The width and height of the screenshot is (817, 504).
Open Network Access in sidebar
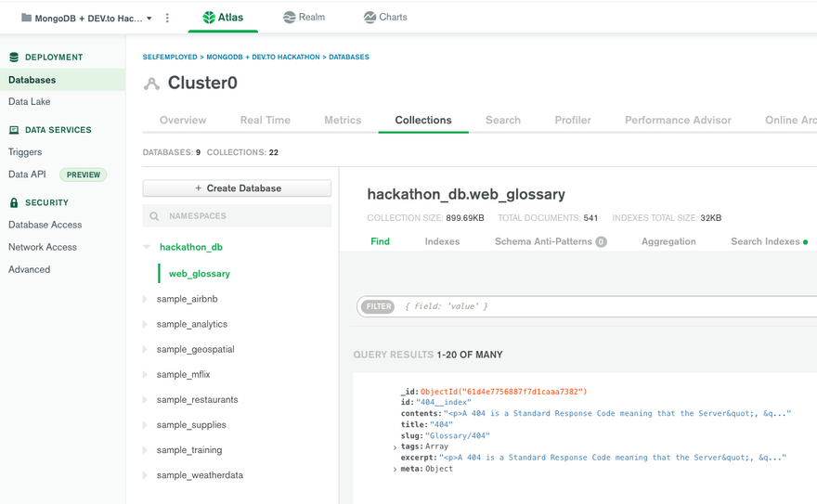point(43,248)
